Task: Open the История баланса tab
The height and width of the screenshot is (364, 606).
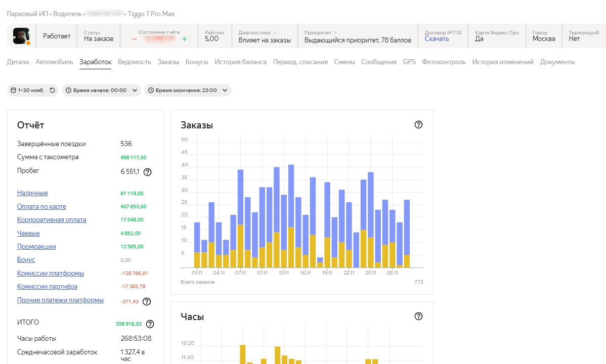Action: pyautogui.click(x=240, y=62)
